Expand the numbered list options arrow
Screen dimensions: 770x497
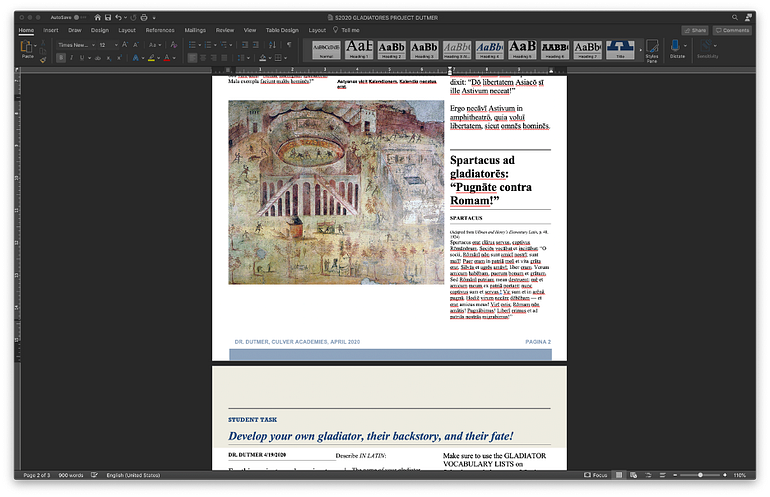click(215, 45)
